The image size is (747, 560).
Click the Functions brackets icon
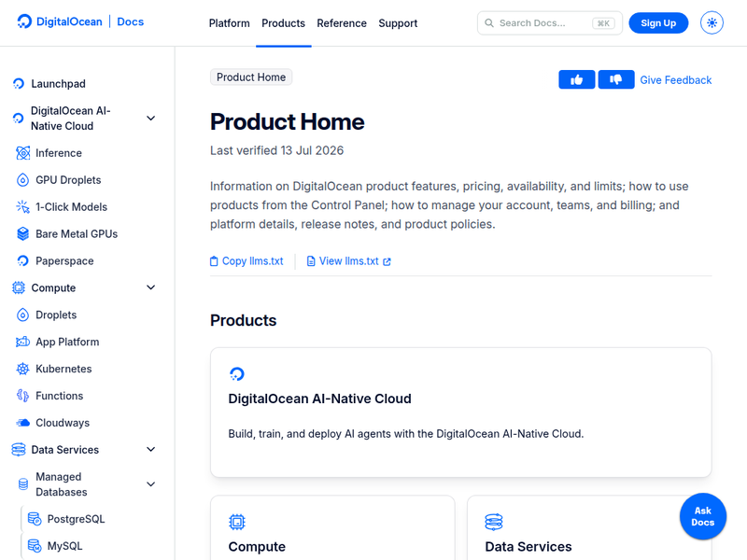(22, 396)
